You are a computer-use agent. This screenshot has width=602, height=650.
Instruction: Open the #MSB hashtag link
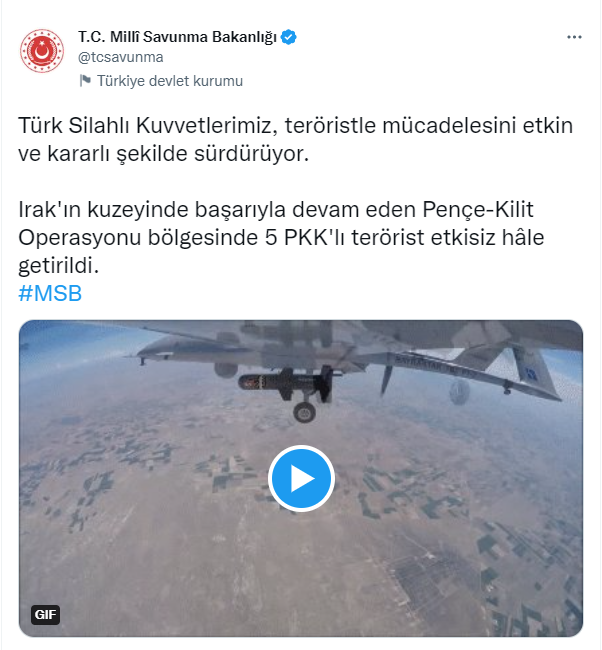50,293
